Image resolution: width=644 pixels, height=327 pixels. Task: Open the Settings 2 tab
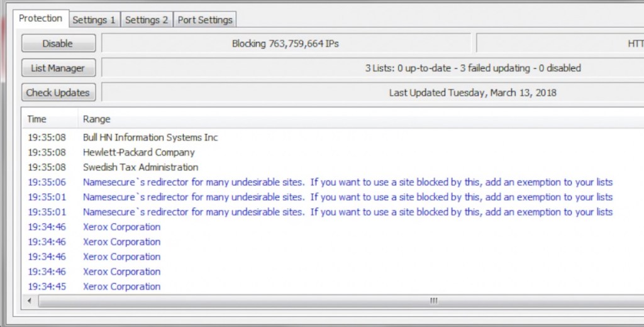(x=147, y=19)
